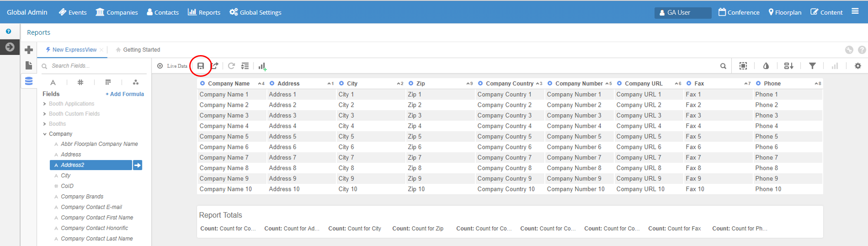Toggle the Company Name column circle

tap(202, 83)
